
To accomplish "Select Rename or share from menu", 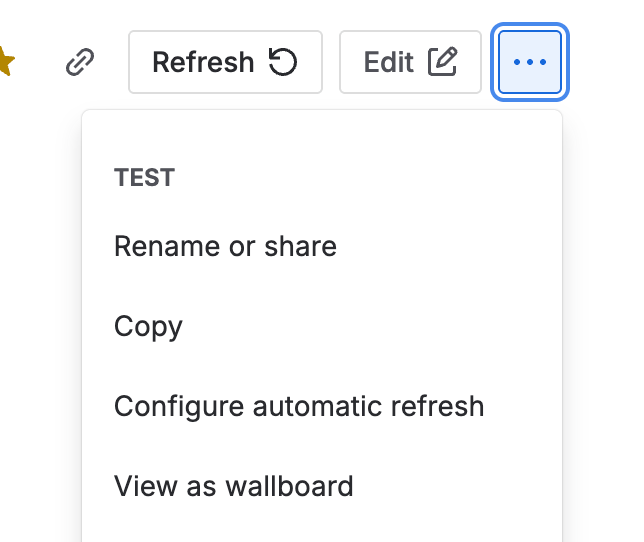I will point(225,246).
